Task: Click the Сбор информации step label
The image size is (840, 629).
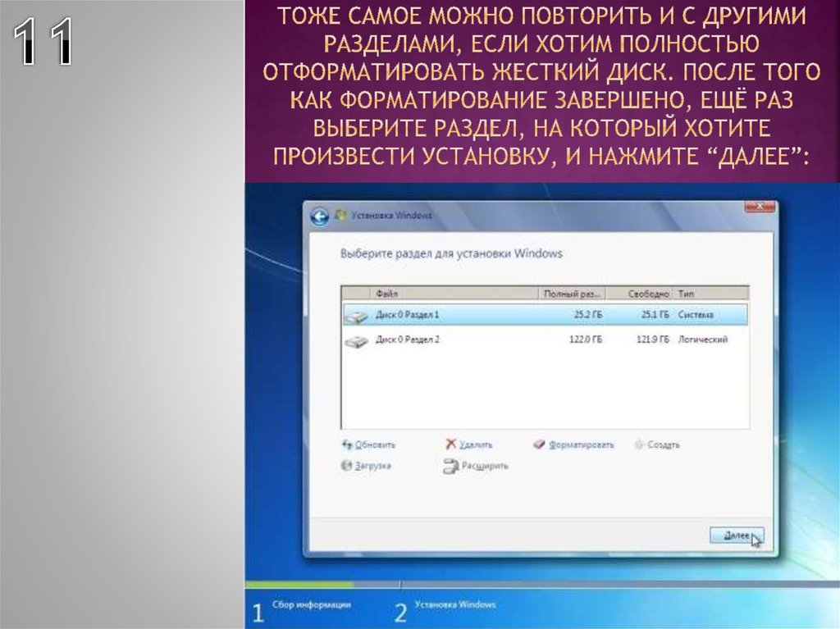Action: coord(311,605)
